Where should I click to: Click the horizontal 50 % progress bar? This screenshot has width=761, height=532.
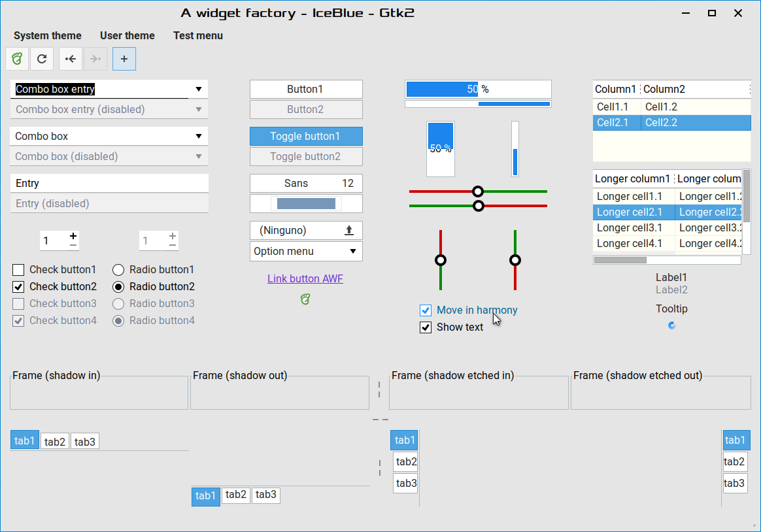click(478, 90)
